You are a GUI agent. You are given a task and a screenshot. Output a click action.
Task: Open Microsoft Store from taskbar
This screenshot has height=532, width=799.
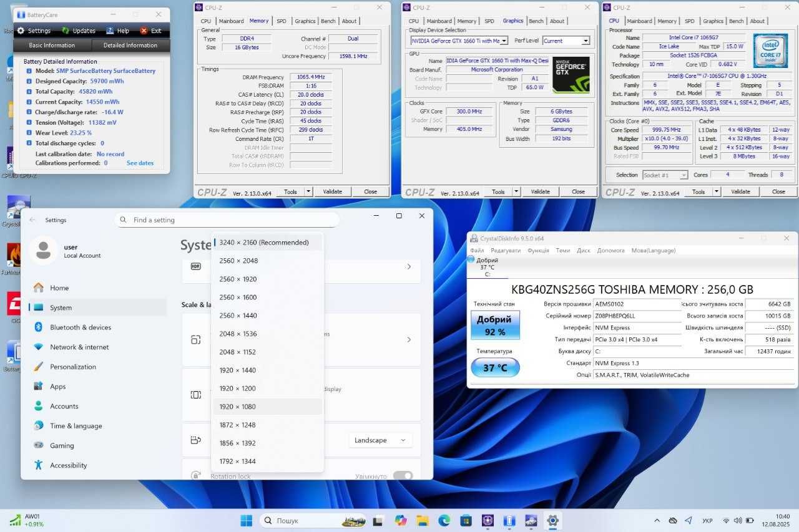click(466, 520)
